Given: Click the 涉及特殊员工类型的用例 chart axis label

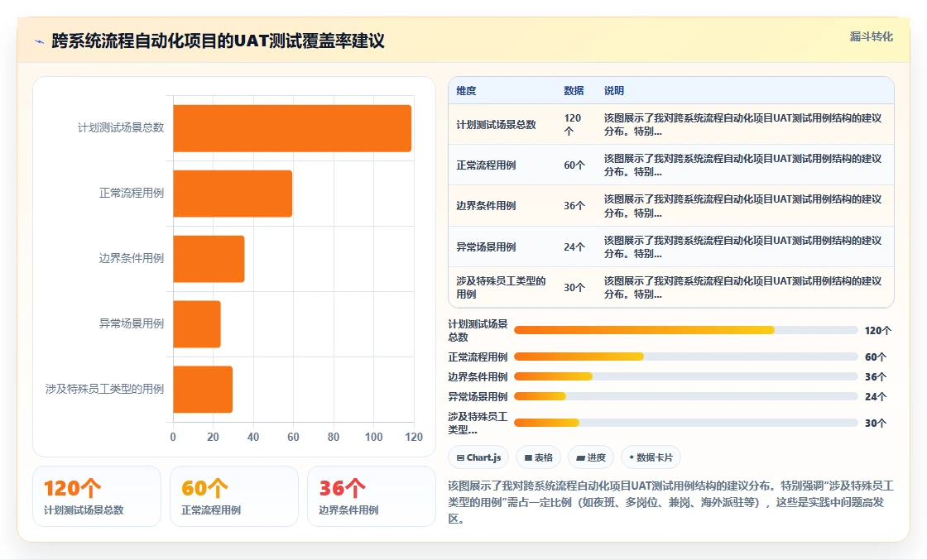Looking at the screenshot, I should [104, 389].
